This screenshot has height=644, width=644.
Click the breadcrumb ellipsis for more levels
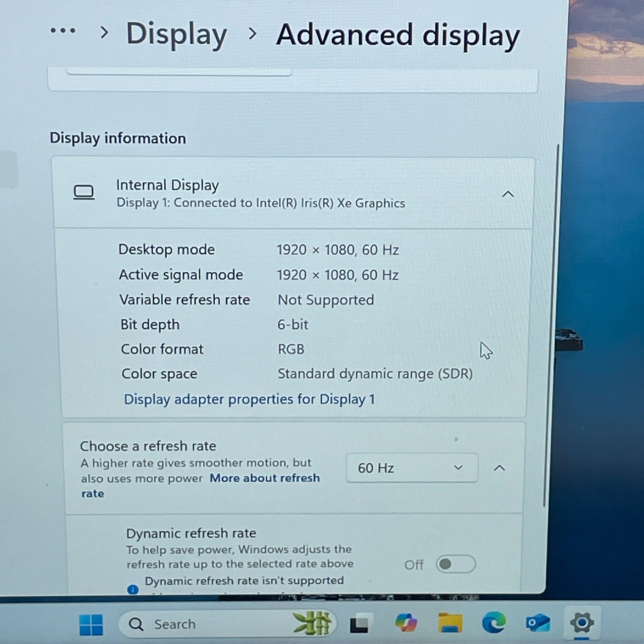point(63,31)
